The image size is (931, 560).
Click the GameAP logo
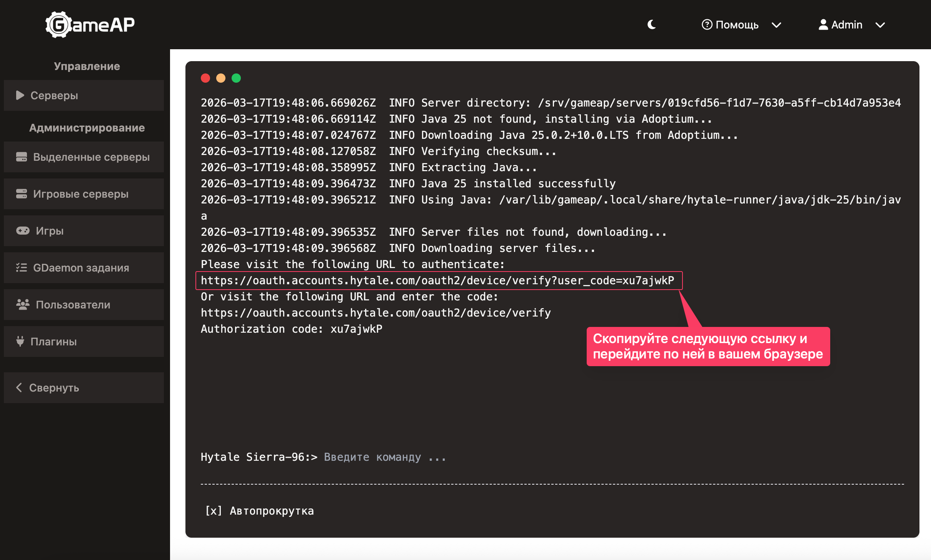pos(90,25)
